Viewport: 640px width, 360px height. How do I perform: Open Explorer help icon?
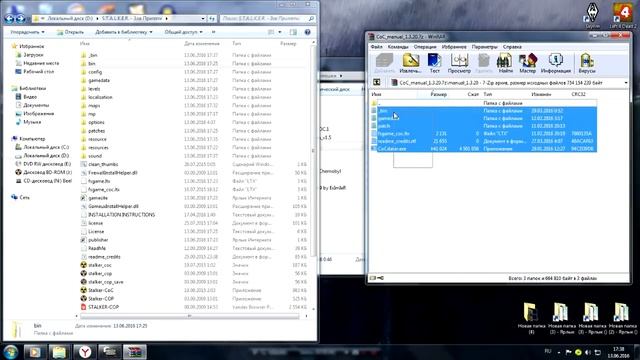pyautogui.click(x=307, y=32)
